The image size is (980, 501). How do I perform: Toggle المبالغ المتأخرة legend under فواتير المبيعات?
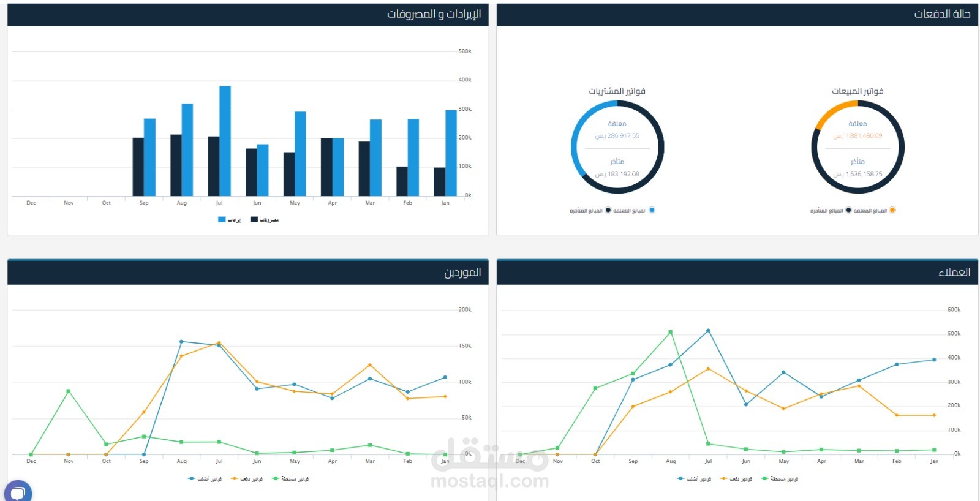(831, 210)
